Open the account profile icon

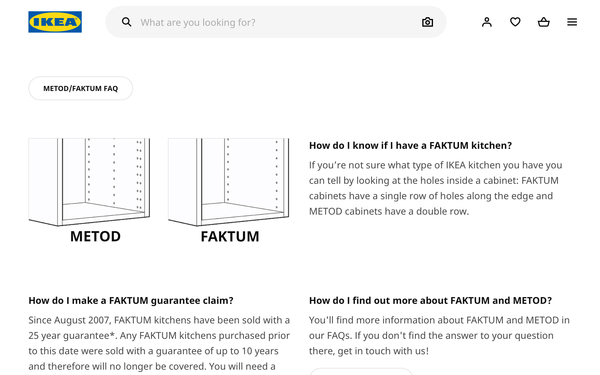click(487, 22)
